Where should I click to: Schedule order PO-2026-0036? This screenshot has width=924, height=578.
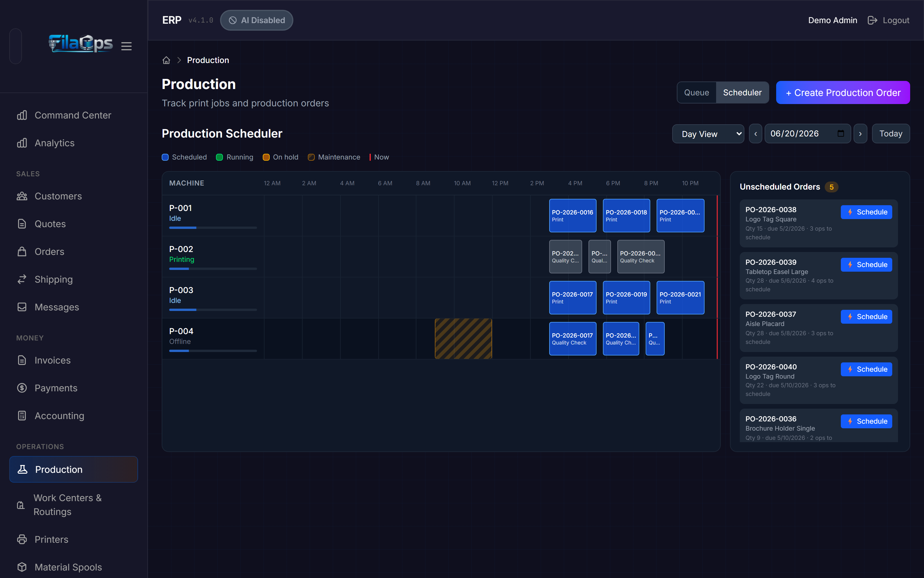coord(866,421)
